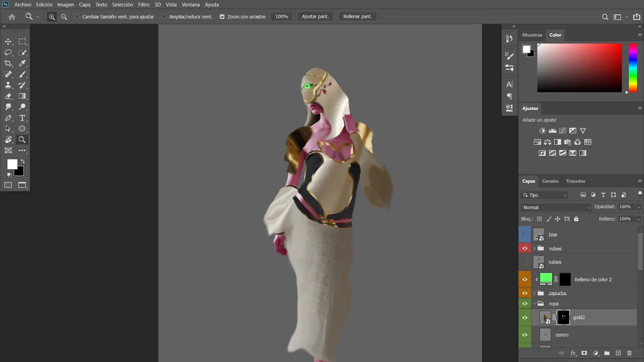Open the Edit Toolbar three-dots menu
This screenshot has width=644, height=362.
tap(22, 150)
